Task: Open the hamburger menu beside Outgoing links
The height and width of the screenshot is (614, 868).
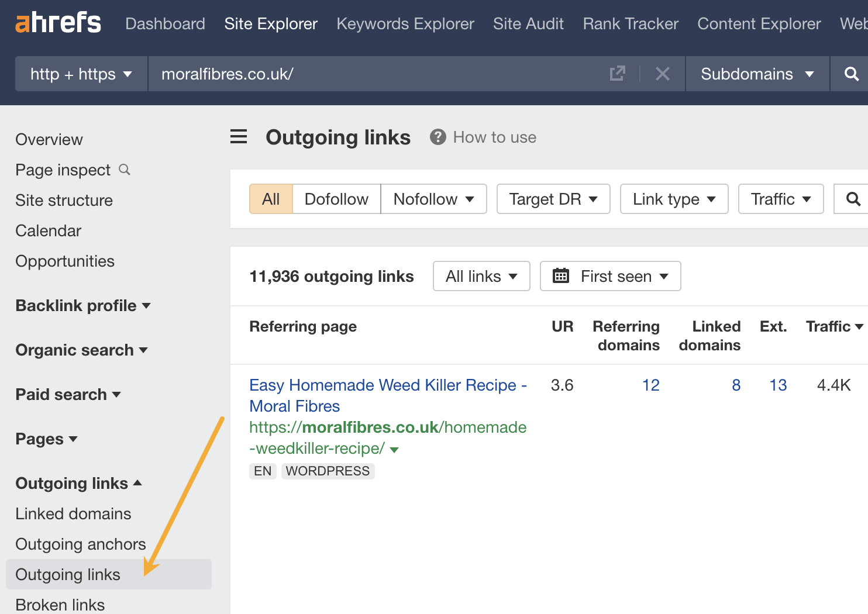Action: coord(238,136)
